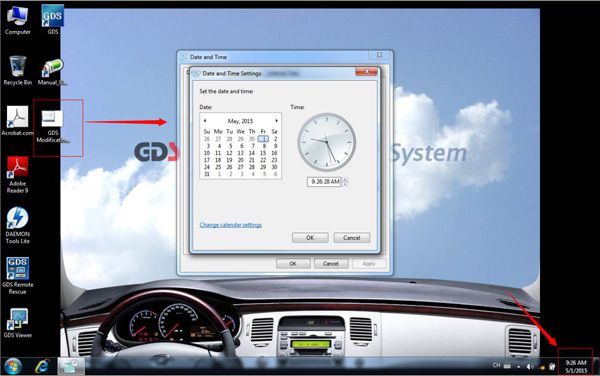Viewport: 600px width, 376px height.
Task: Click the May, 2015 calendar header
Action: [x=240, y=121]
